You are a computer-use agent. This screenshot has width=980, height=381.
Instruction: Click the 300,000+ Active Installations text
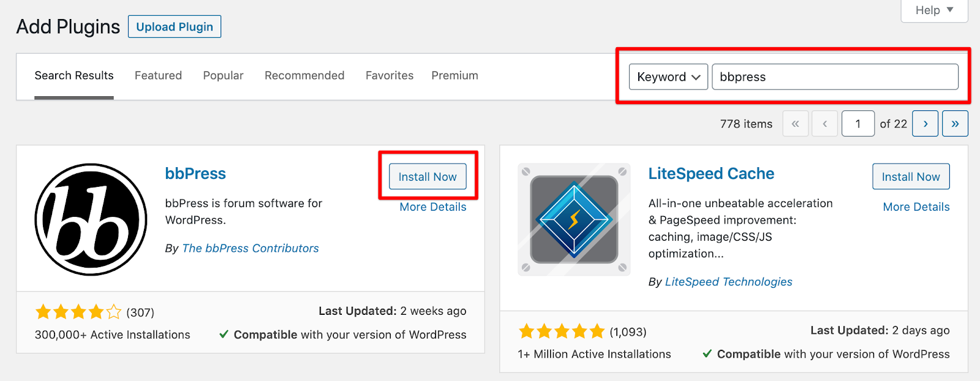113,334
